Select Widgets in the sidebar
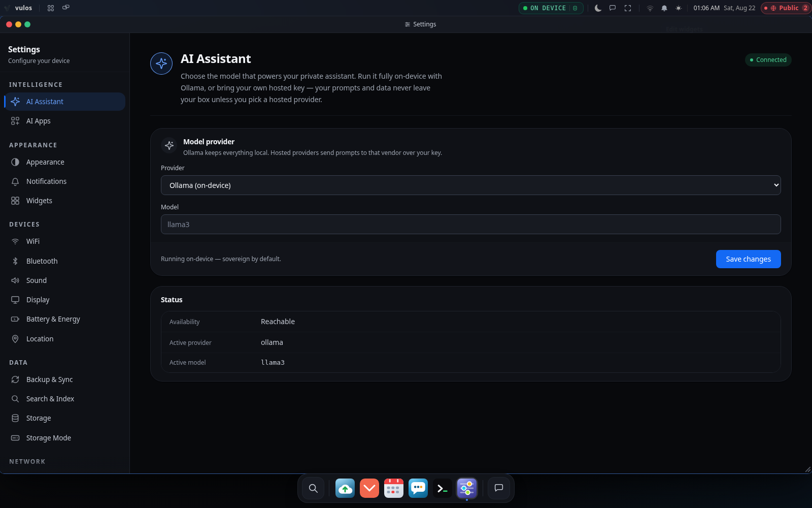The height and width of the screenshot is (508, 812). [x=64, y=201]
